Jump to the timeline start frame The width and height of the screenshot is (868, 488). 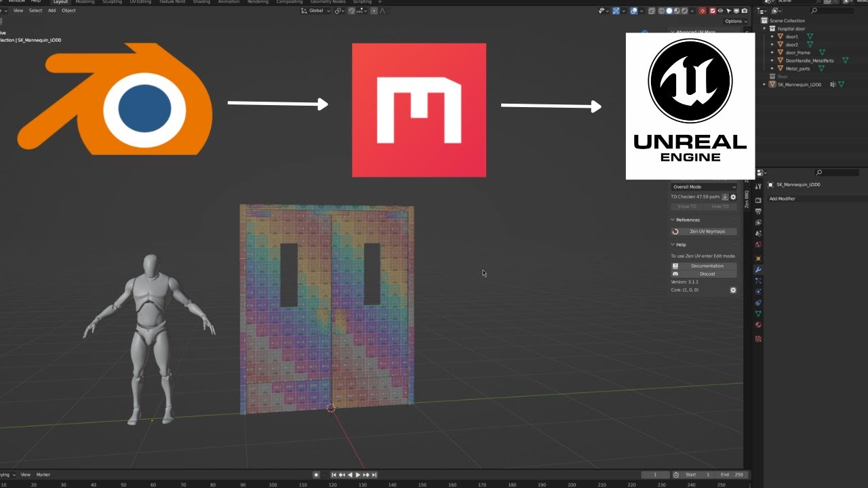334,475
